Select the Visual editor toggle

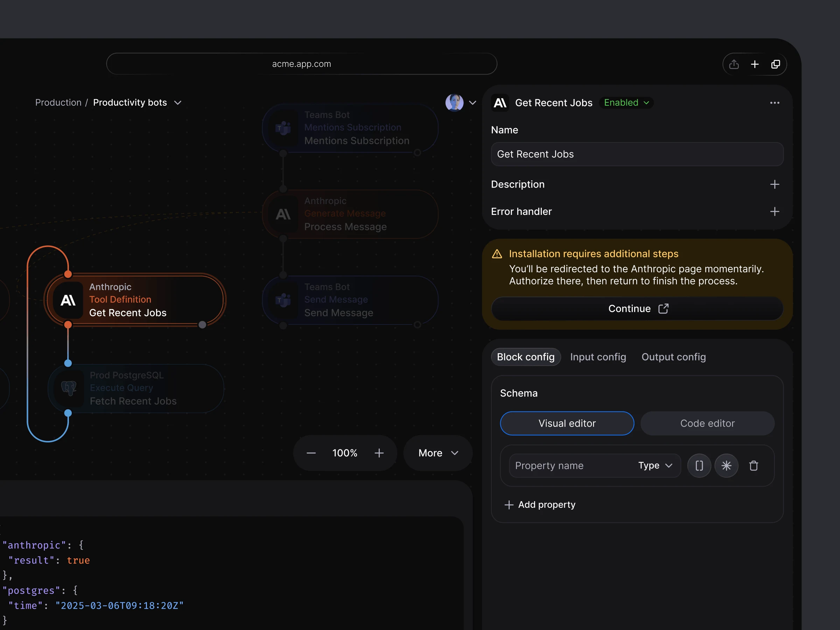pos(567,423)
